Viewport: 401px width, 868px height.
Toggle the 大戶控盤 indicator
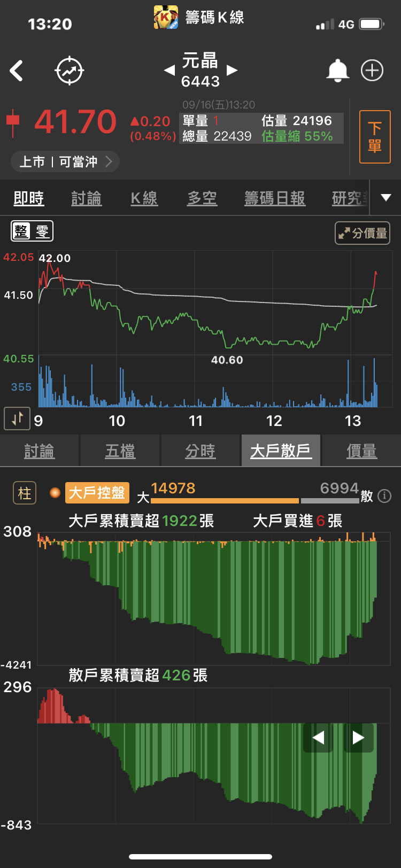[x=97, y=493]
